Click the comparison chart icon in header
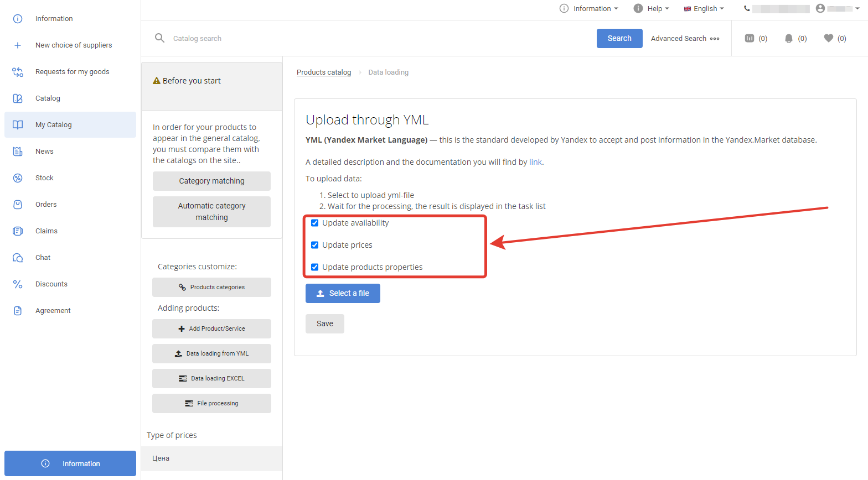Image resolution: width=868 pixels, height=480 pixels. pyautogui.click(x=750, y=38)
